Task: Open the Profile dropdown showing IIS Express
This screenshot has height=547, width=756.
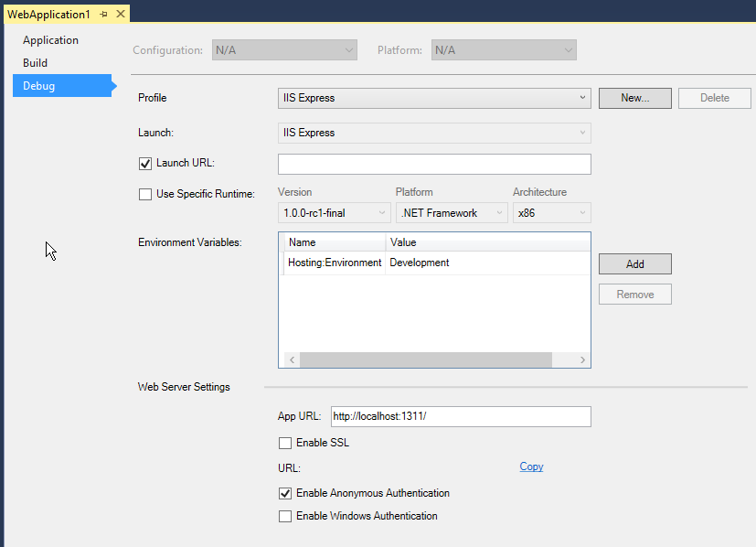Action: tap(434, 98)
